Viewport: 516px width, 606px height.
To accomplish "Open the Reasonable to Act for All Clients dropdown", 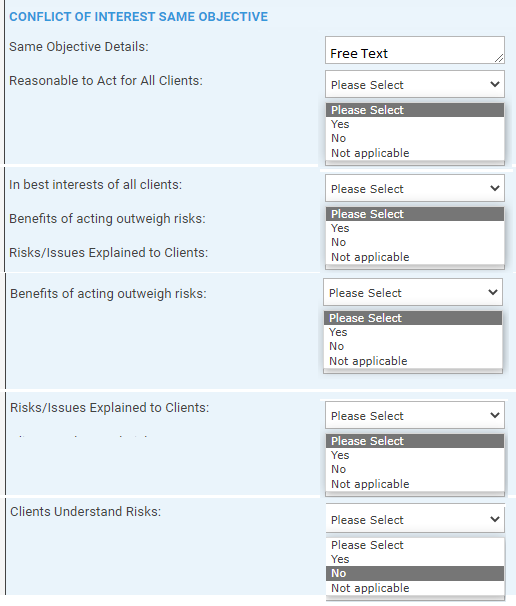I will [415, 84].
